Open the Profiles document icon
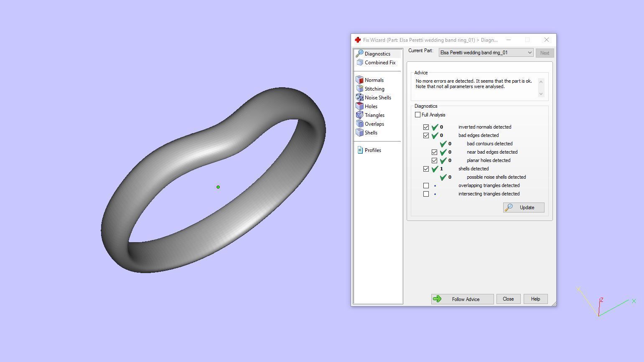The height and width of the screenshot is (362, 644). [x=360, y=150]
